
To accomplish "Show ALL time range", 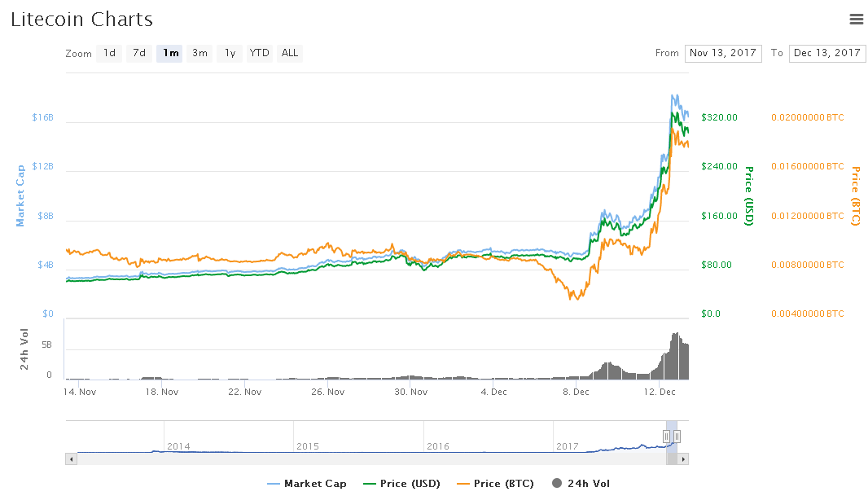I will [x=290, y=53].
